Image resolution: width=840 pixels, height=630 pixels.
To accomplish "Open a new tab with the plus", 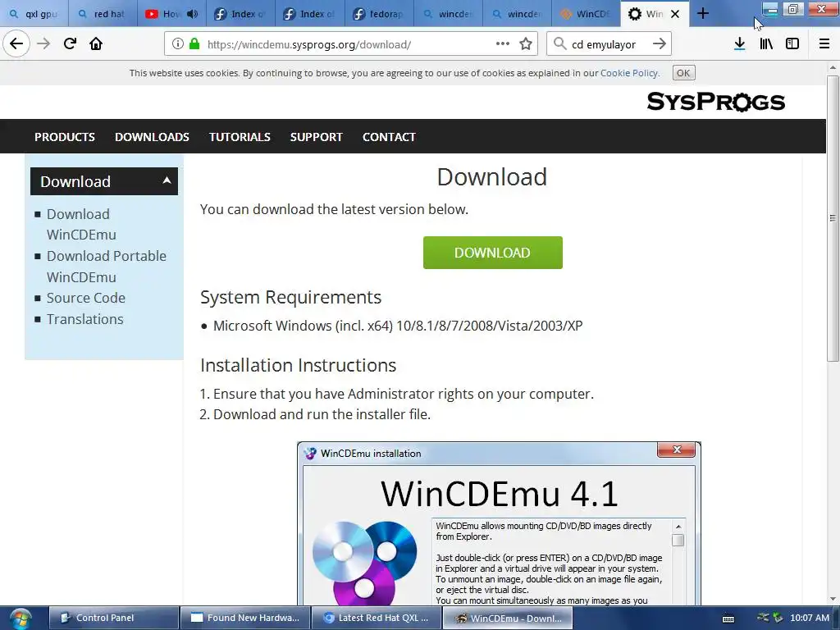I will pyautogui.click(x=703, y=14).
